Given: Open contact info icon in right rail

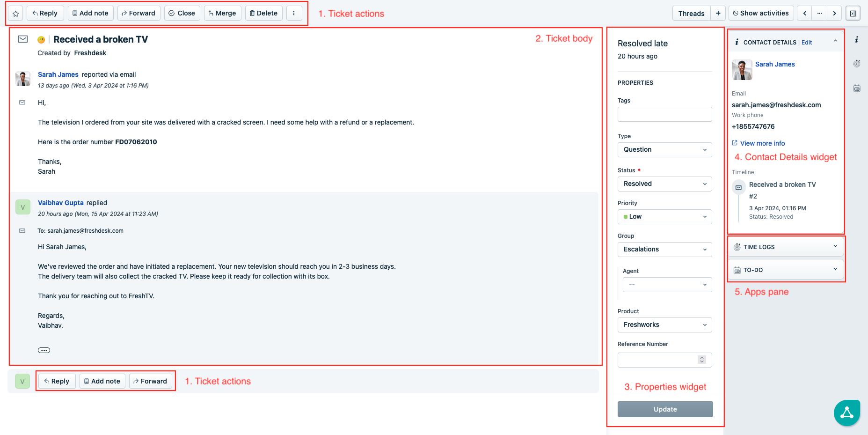Looking at the screenshot, I should [856, 40].
